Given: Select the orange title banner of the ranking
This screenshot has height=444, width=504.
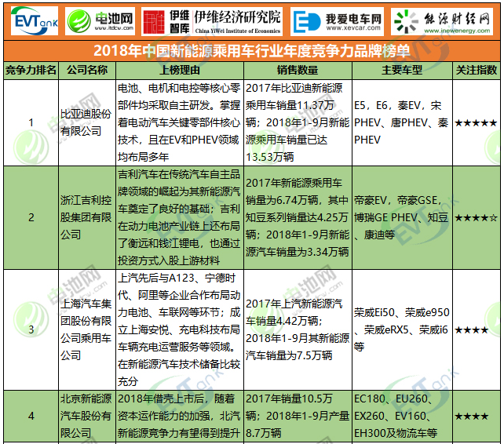Looking at the screenshot, I should pyautogui.click(x=251, y=51).
